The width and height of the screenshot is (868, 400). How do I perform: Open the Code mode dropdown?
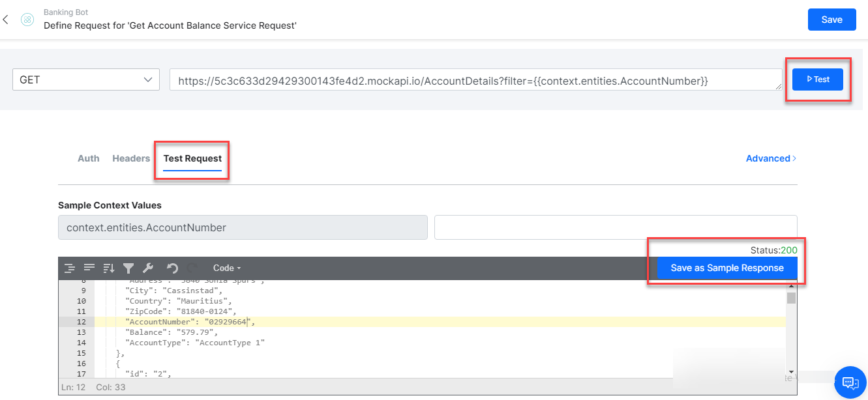[226, 268]
